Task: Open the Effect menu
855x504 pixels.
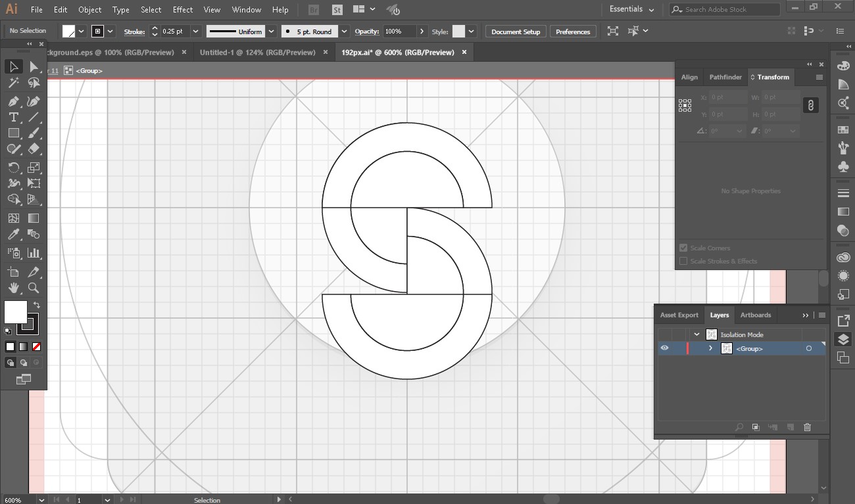Action: (183, 10)
